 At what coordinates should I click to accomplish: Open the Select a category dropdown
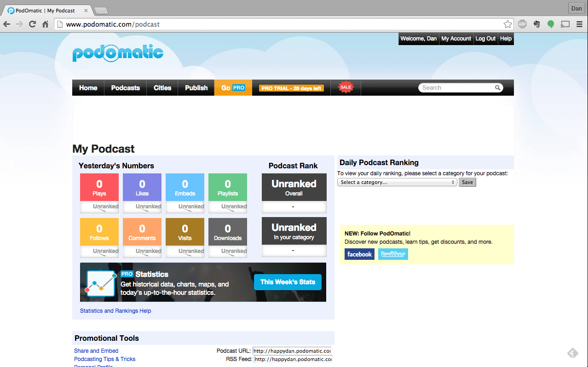(x=397, y=182)
